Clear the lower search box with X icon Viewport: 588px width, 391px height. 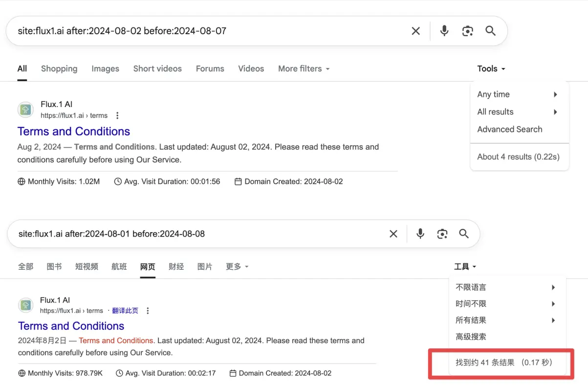[393, 234]
